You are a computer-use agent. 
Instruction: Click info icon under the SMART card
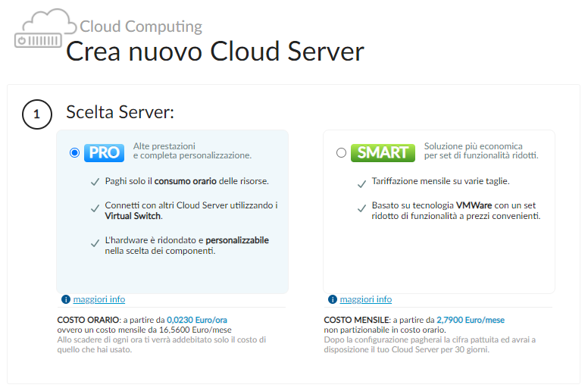pos(332,299)
